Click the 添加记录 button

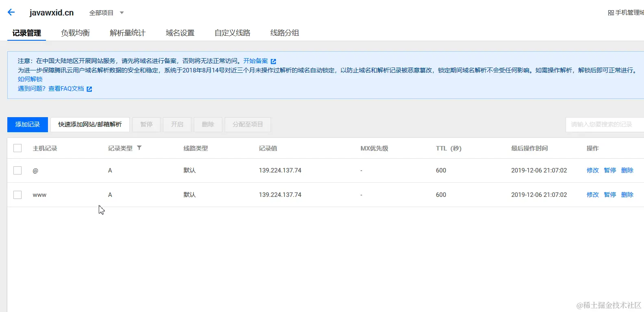(28, 124)
